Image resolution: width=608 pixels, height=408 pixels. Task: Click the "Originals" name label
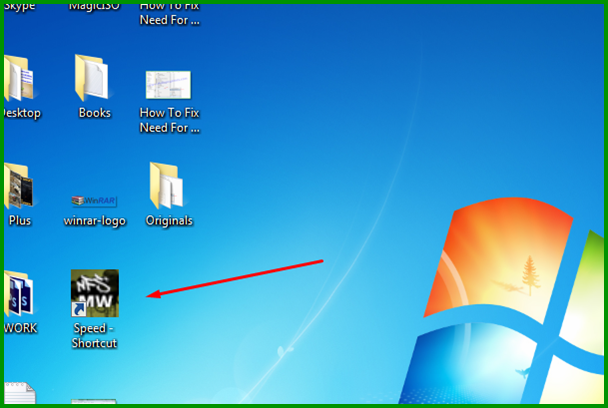[168, 221]
